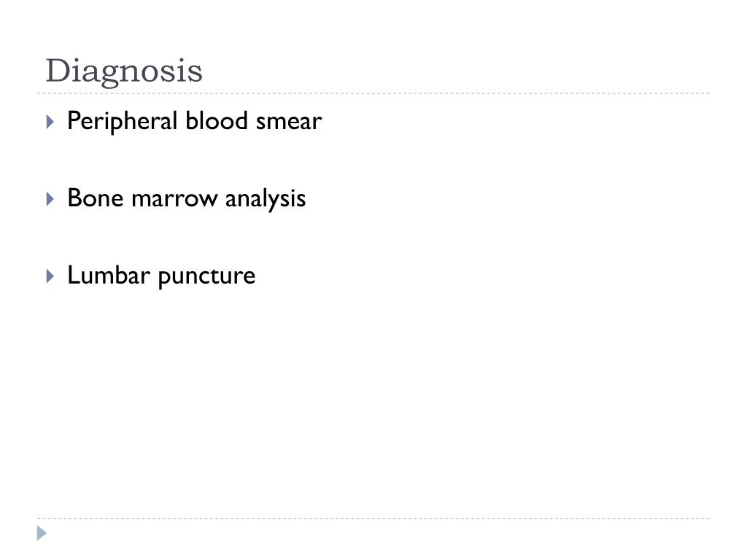
Task: Click the dashed divider above the footer
Action: pos(373,518)
